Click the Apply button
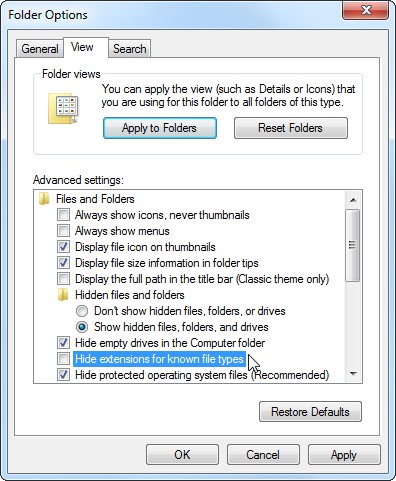396x481 pixels. pos(344,455)
